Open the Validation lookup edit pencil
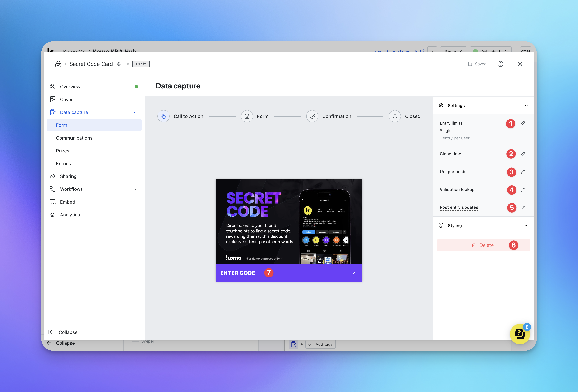This screenshot has width=578, height=392. tap(523, 190)
